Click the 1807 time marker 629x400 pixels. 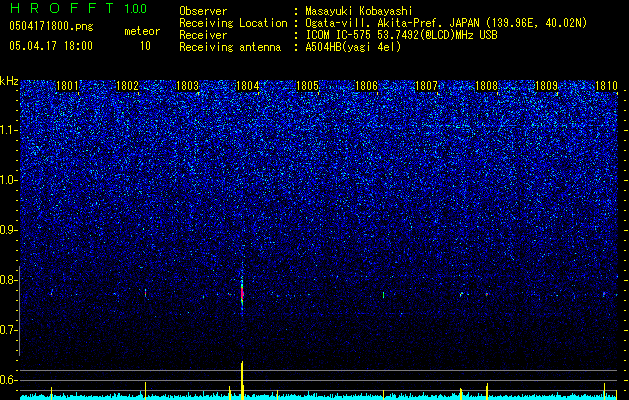click(426, 86)
